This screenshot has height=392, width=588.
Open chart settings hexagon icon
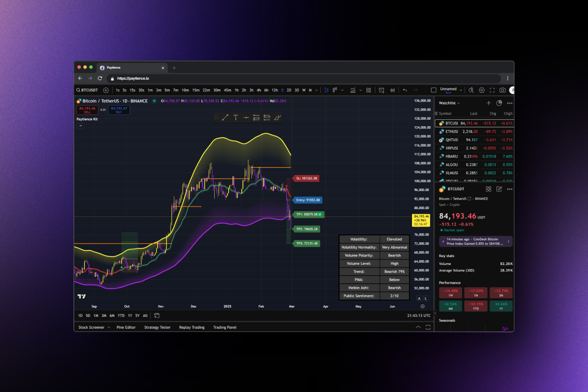482,90
